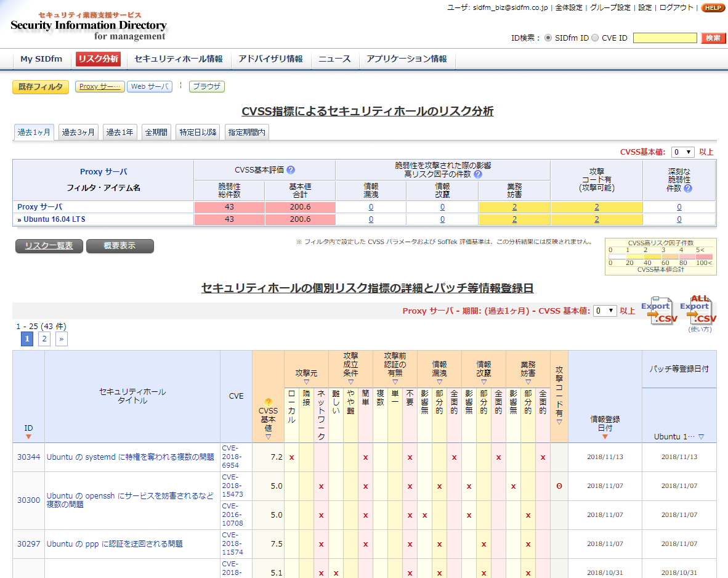The image size is (728, 578).
Task: Click the help icon beside 深刻な脆弱性件数
Action: click(x=688, y=188)
